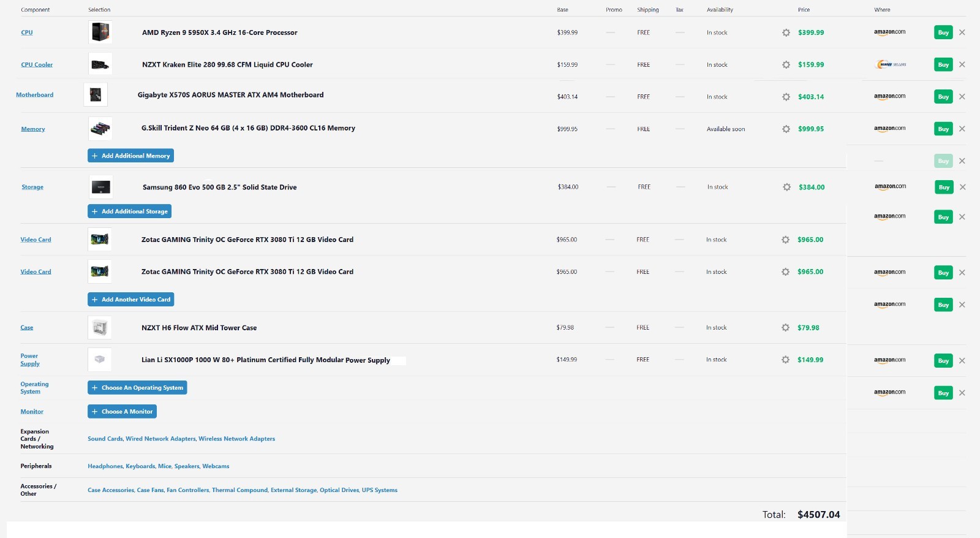Click the gear icon in NZXT Kraken Elite row
Screen dimensions: 980x538
coord(786,64)
